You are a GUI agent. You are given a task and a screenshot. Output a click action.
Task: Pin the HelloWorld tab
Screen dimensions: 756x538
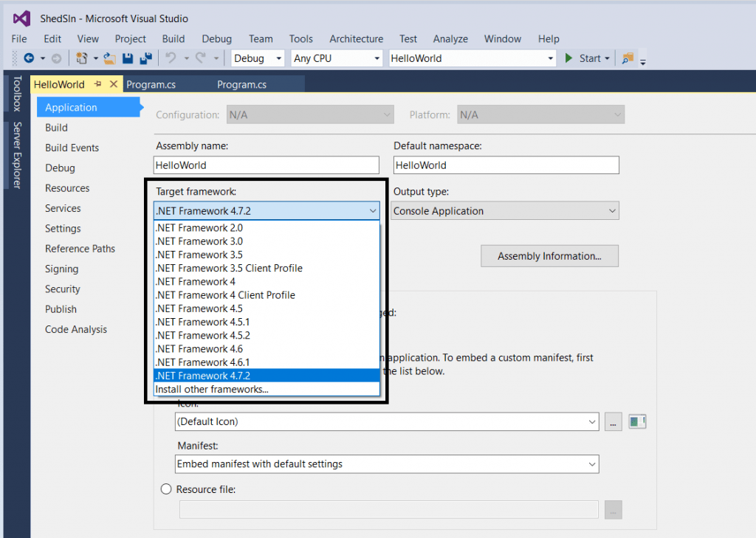pos(98,84)
